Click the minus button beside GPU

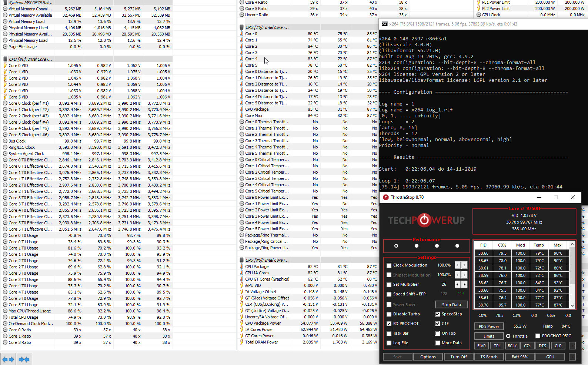tap(572, 357)
